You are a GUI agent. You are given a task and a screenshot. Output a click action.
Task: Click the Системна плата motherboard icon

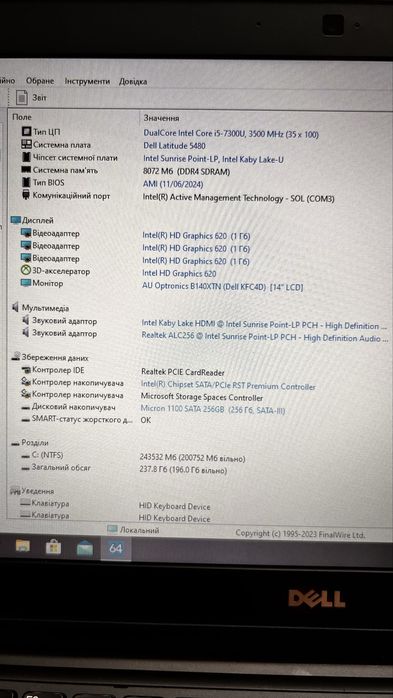point(26,145)
